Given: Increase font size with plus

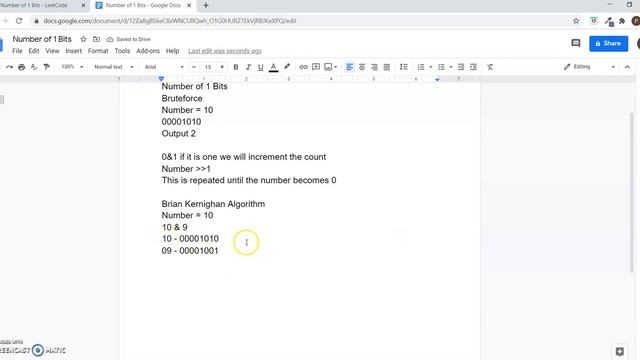Looking at the screenshot, I should coord(222,67).
